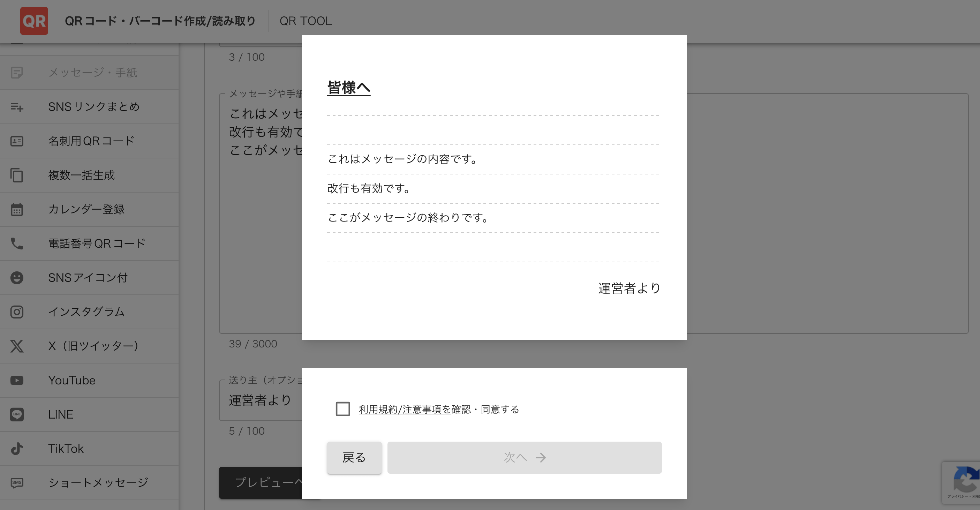Click the 戻る button

(x=354, y=457)
